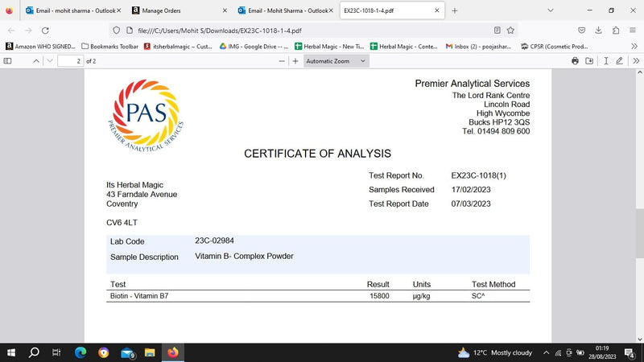
Task: Print the PDF document
Action: [x=575, y=61]
